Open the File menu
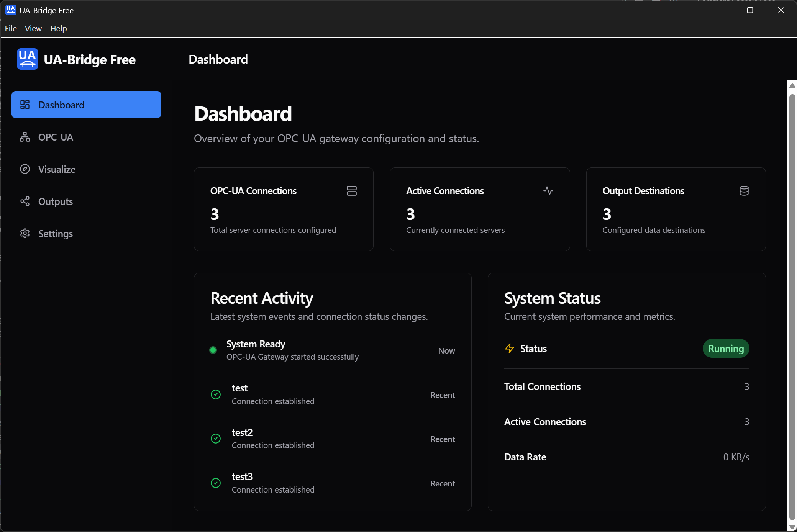The width and height of the screenshot is (797, 532). pos(10,28)
